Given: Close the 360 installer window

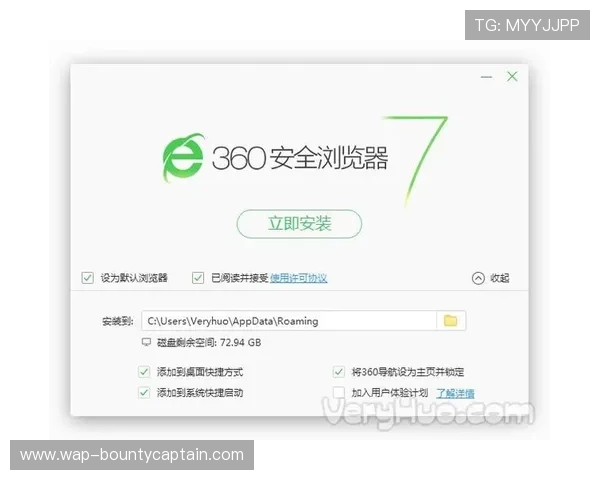Looking at the screenshot, I should tap(512, 77).
